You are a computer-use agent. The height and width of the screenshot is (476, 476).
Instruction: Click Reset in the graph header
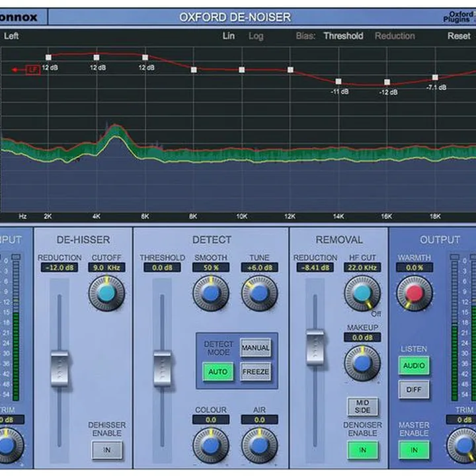pos(459,36)
